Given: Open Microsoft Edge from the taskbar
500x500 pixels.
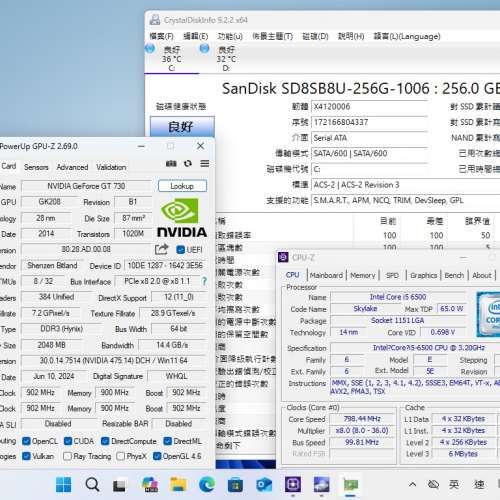Looking at the screenshot, I should click(207, 484).
